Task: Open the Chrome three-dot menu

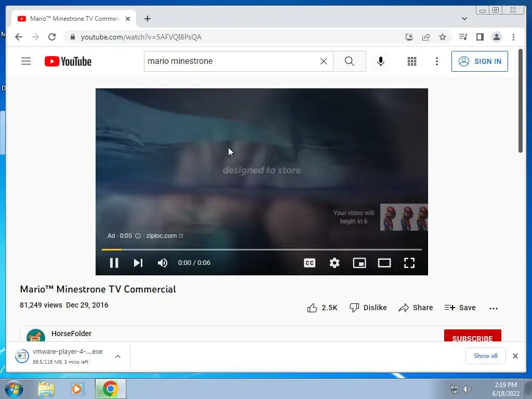Action: tap(513, 37)
